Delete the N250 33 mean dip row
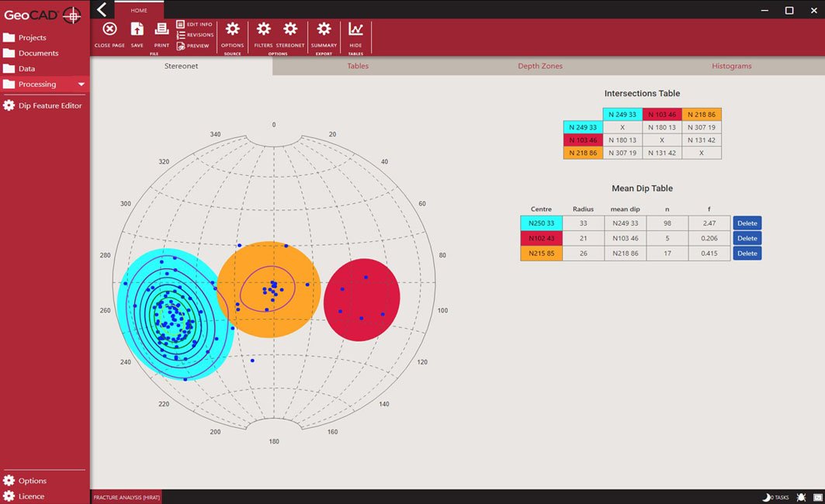825x504 pixels. pos(747,223)
